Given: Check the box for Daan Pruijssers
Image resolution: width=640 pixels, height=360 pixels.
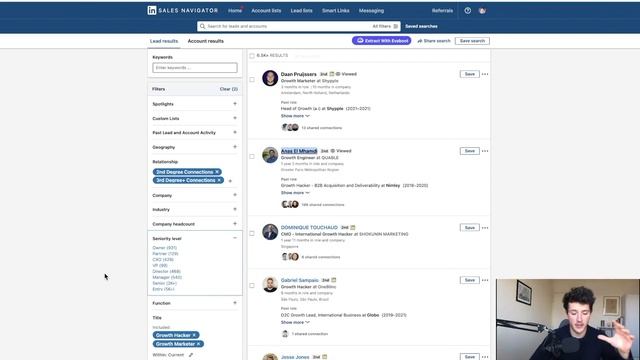Looking at the screenshot, I should pos(252,80).
